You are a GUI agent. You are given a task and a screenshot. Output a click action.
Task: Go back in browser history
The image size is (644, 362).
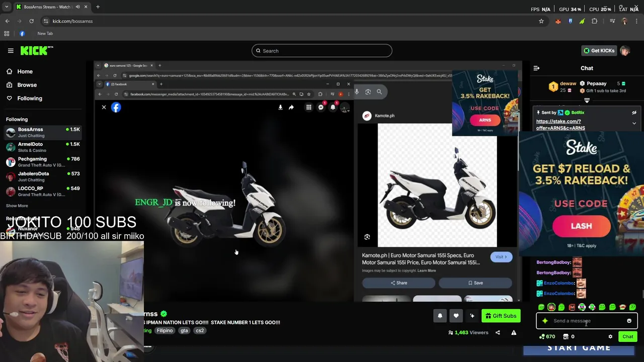click(7, 21)
